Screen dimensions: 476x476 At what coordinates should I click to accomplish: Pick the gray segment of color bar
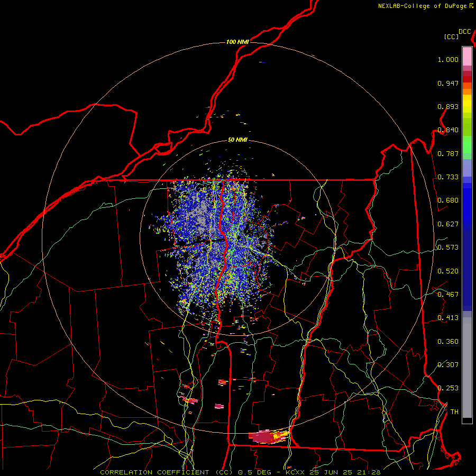tap(467, 370)
